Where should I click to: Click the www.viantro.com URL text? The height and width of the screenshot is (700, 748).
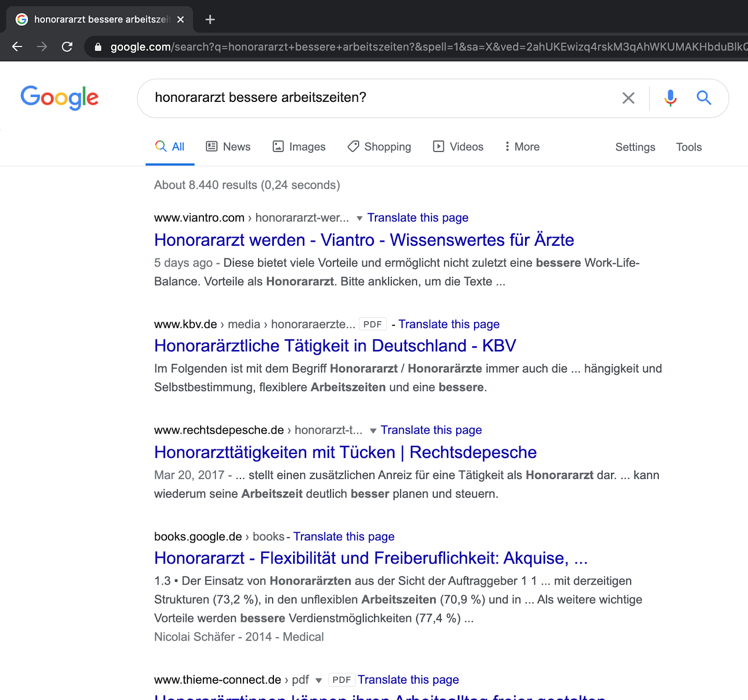(199, 218)
